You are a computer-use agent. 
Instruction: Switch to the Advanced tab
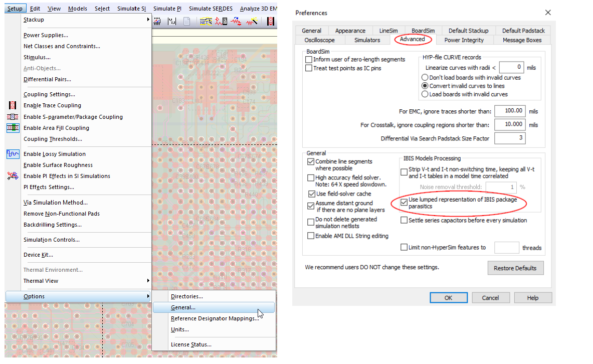[412, 39]
